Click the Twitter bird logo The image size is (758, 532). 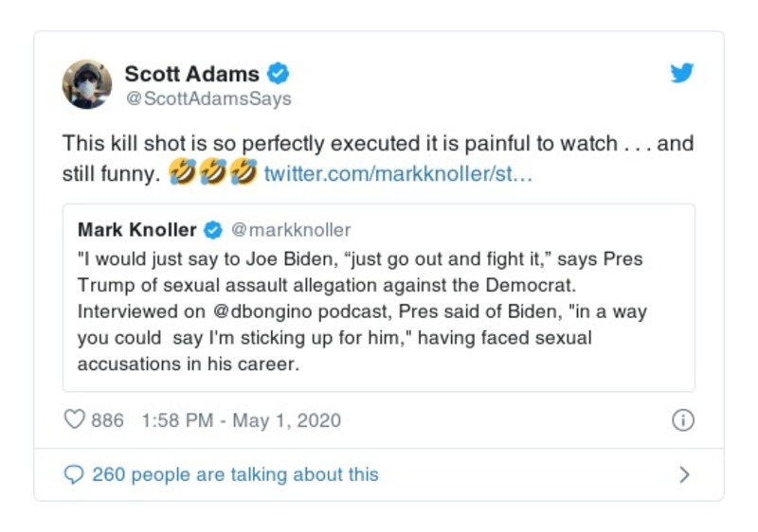point(682,74)
